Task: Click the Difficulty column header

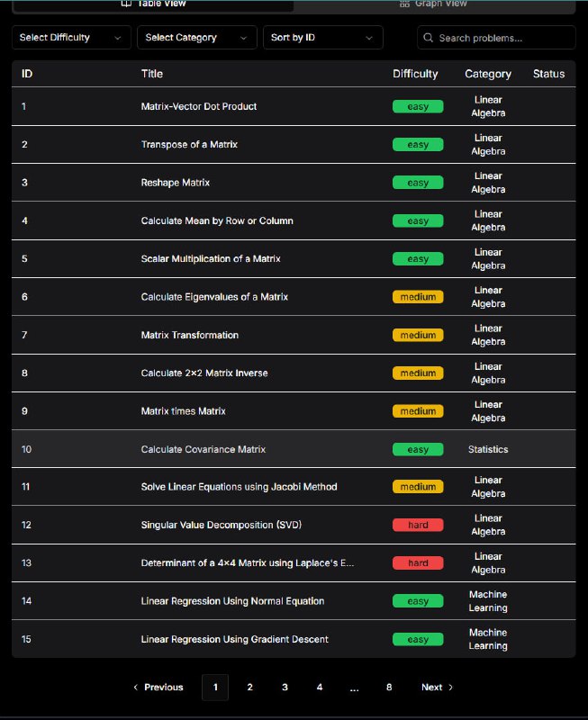Action: (415, 74)
